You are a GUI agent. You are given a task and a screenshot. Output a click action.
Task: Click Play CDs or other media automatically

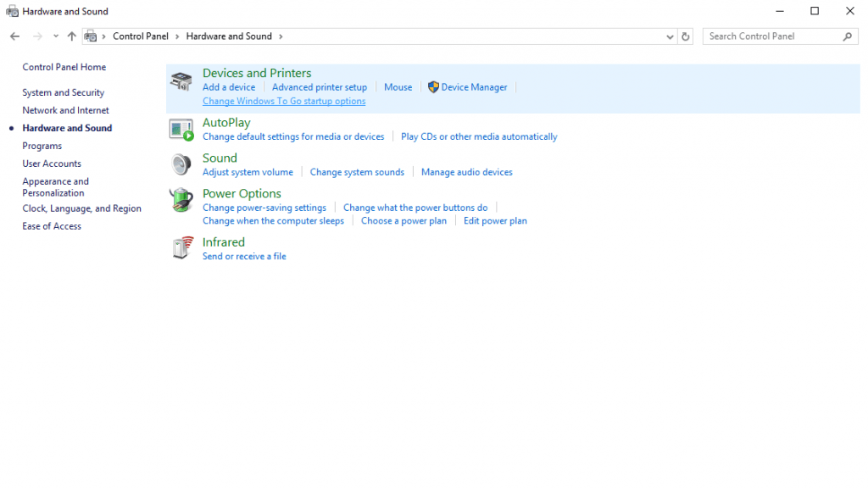(479, 136)
